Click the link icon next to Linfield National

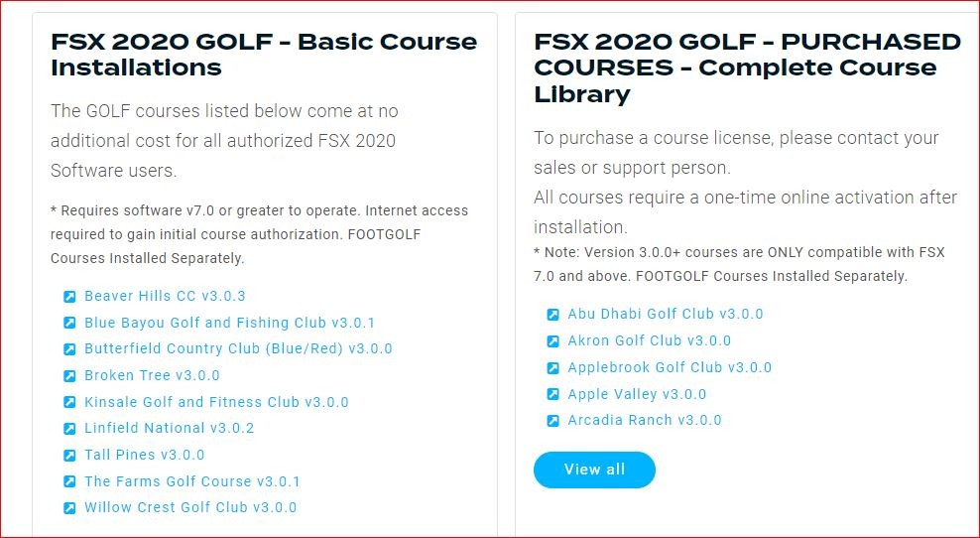click(x=69, y=429)
